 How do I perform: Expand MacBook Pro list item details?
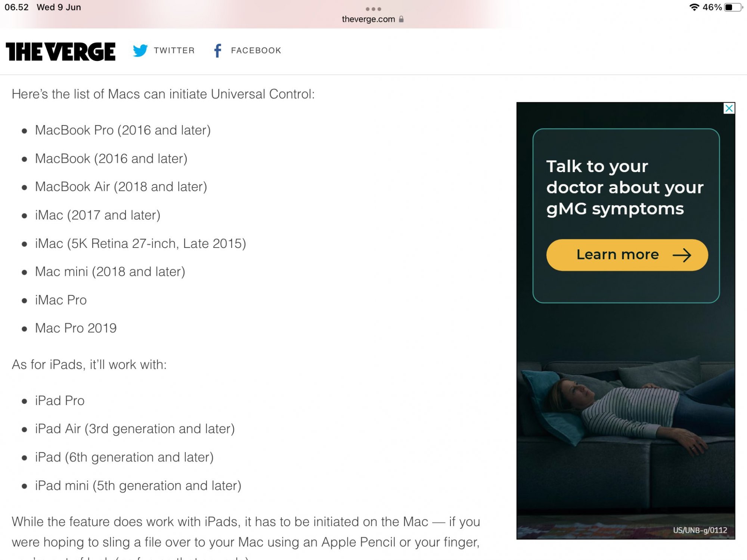click(123, 130)
